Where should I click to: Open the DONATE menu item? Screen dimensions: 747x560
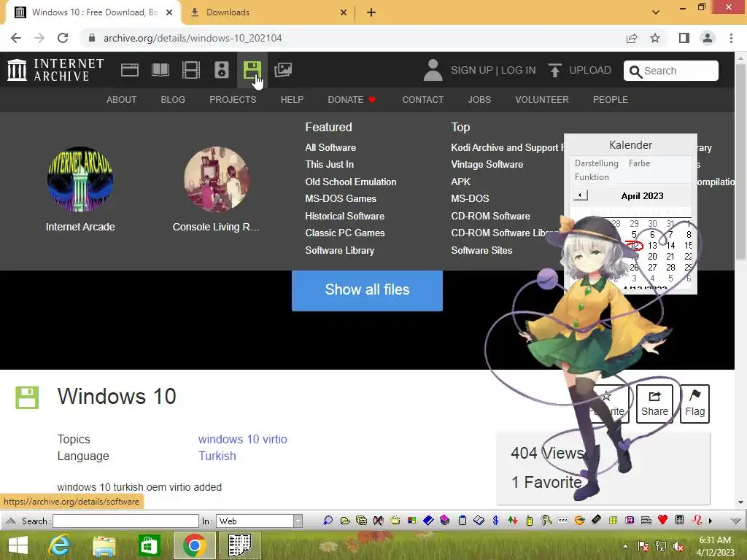(352, 99)
